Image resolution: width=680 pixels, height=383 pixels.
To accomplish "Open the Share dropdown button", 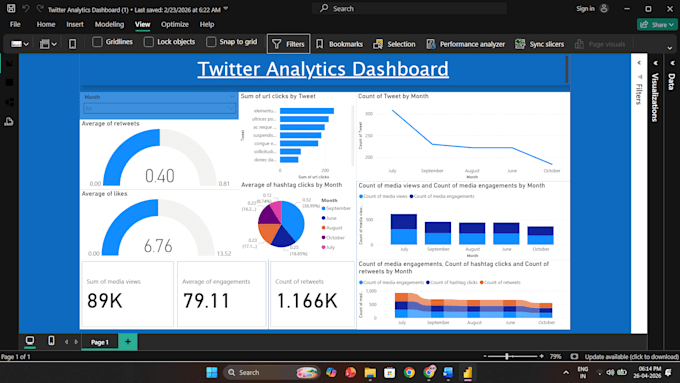I will click(x=657, y=25).
